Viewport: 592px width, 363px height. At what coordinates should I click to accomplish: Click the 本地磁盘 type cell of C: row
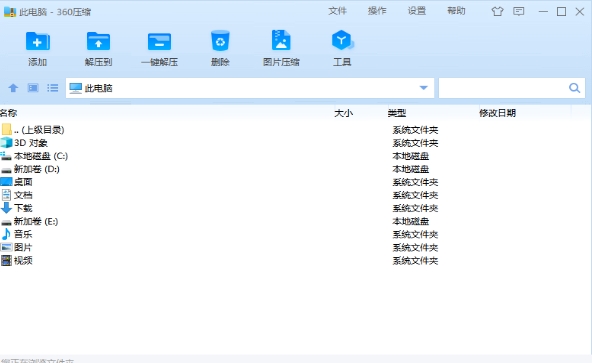(411, 156)
